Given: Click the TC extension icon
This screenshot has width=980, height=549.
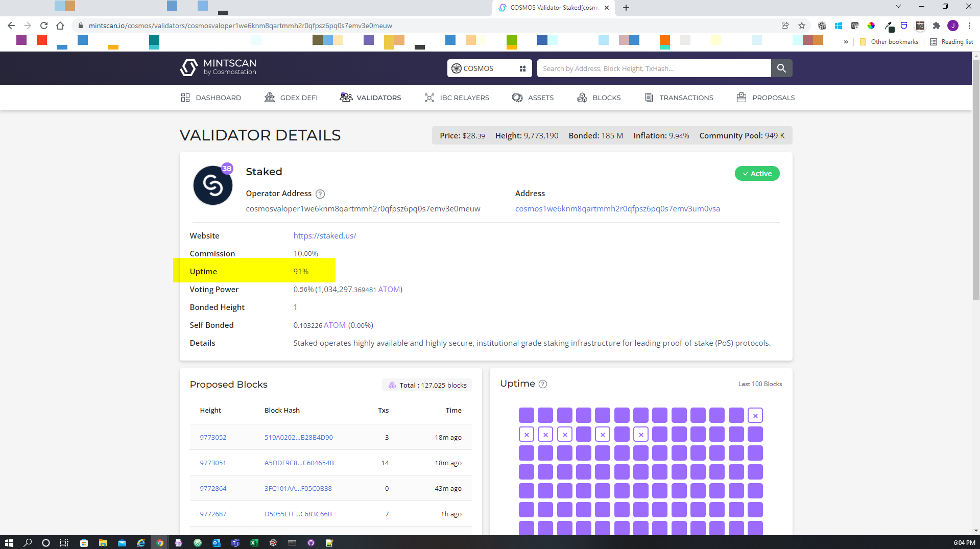Looking at the screenshot, I should click(920, 26).
